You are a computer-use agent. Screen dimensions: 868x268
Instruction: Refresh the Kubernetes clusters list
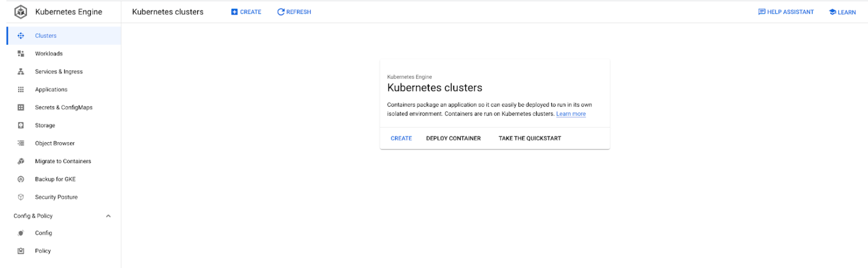294,12
